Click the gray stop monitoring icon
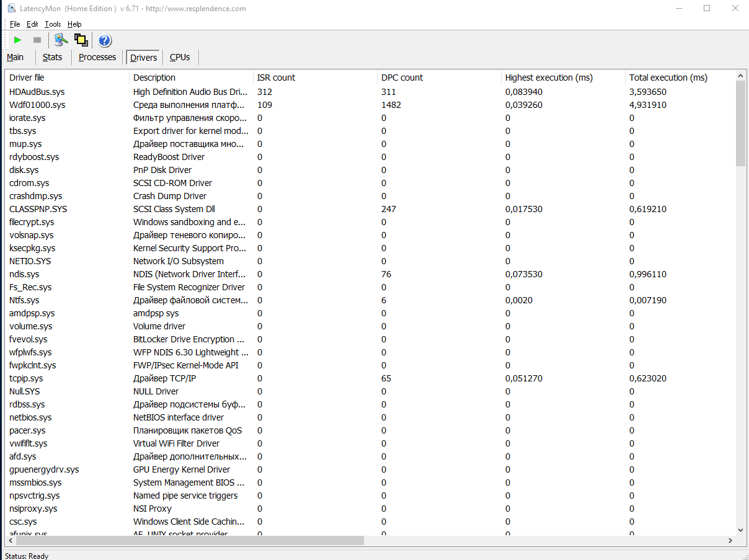This screenshot has height=560, width=749. 37,40
